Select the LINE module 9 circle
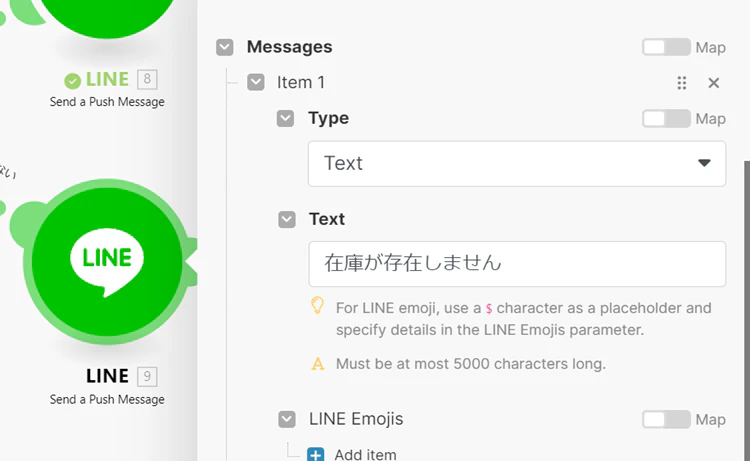The height and width of the screenshot is (461, 750). tap(107, 262)
